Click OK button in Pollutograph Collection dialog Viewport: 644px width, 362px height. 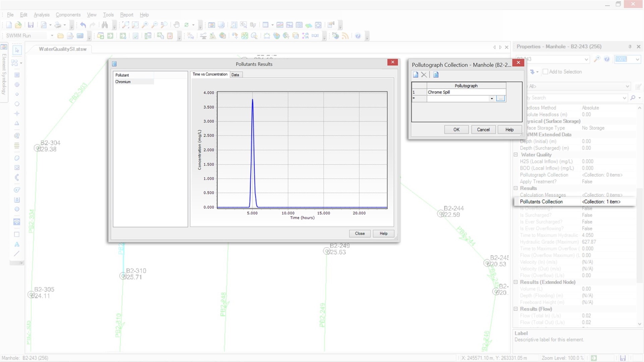(x=457, y=129)
